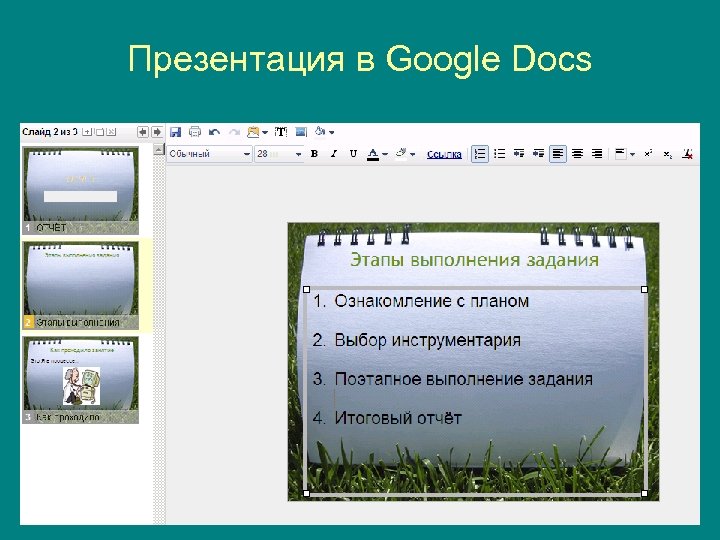
Task: Click the theme/background paint icon
Action: [x=320, y=132]
